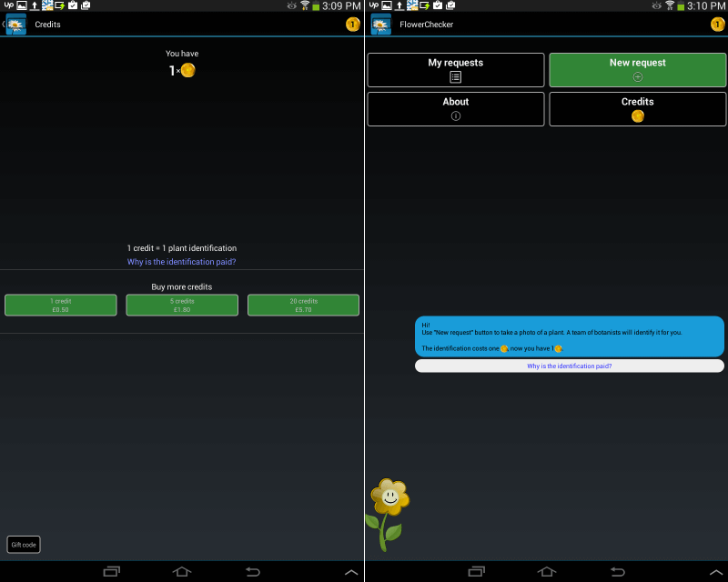Tap the plus circle icon under New request

pyautogui.click(x=638, y=77)
